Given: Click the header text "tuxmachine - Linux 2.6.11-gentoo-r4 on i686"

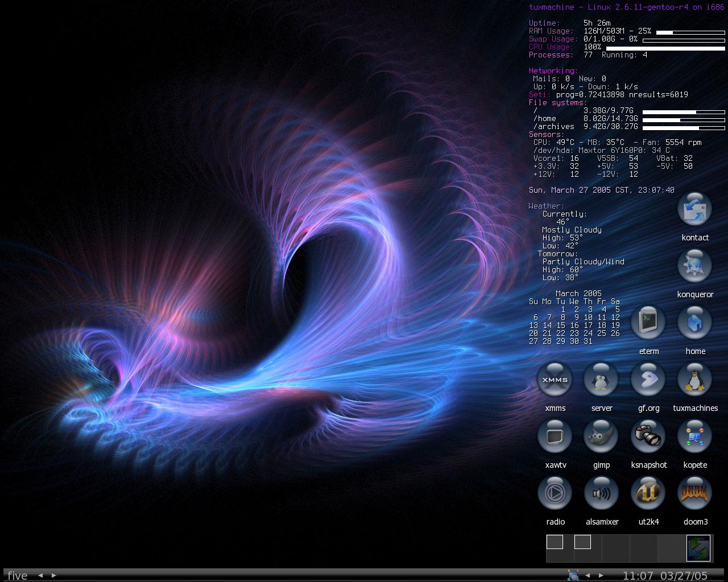Looking at the screenshot, I should pos(627,7).
